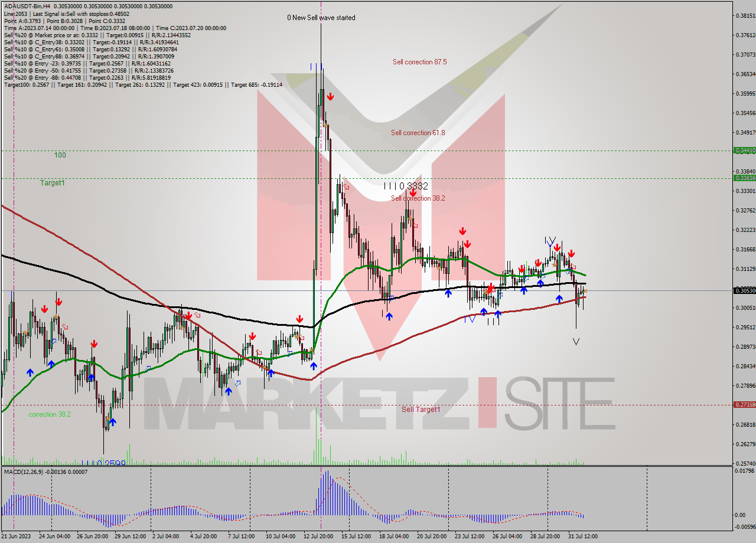
Task: Click the '29 Jun 12:00' date label
Action: tap(131, 537)
